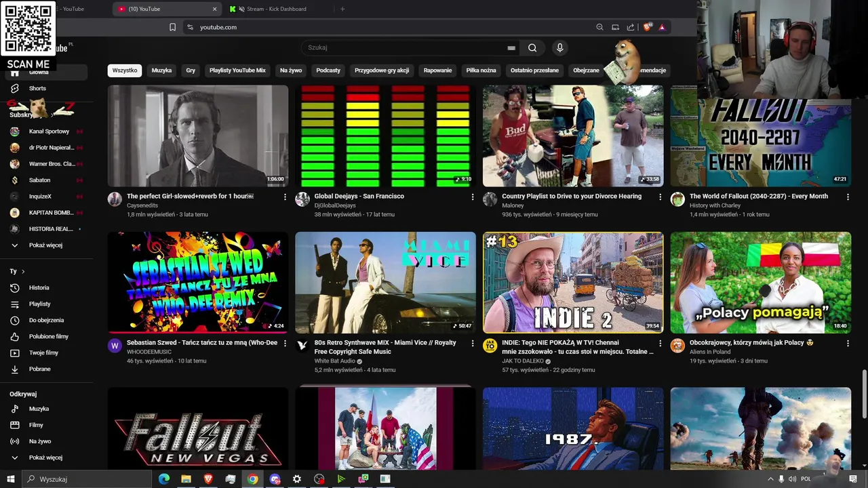Select the Gry filter chip
Image resolution: width=868 pixels, height=488 pixels.
click(191, 70)
